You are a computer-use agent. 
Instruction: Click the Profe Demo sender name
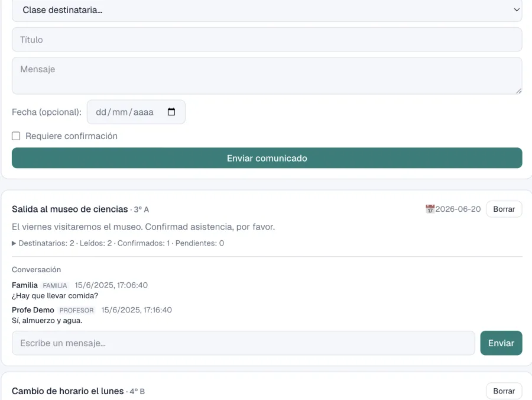click(x=33, y=310)
